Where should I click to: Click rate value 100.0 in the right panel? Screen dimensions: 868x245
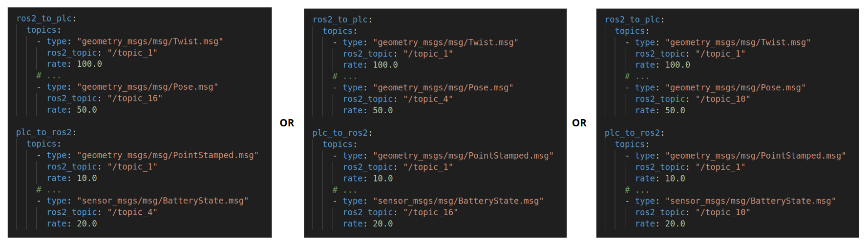(x=677, y=65)
